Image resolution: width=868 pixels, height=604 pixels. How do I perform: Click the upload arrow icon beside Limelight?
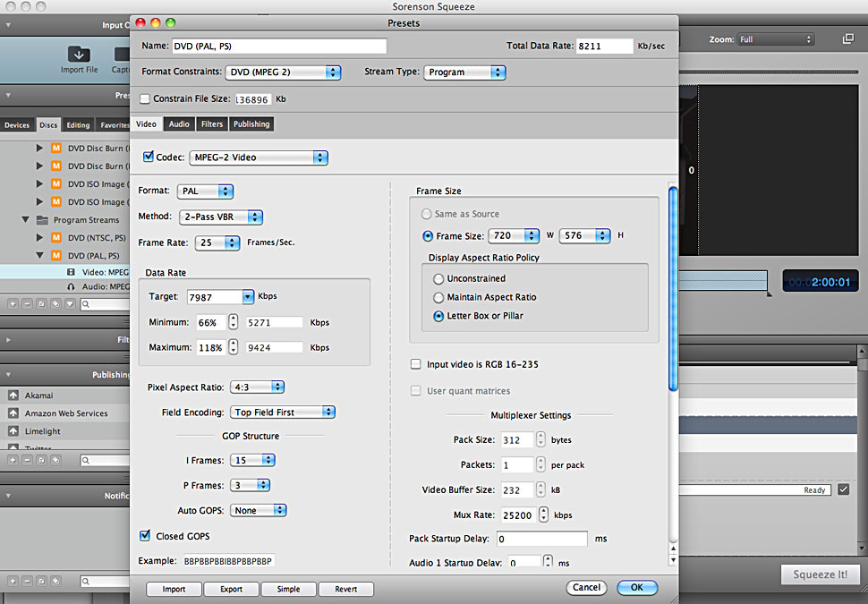[13, 430]
